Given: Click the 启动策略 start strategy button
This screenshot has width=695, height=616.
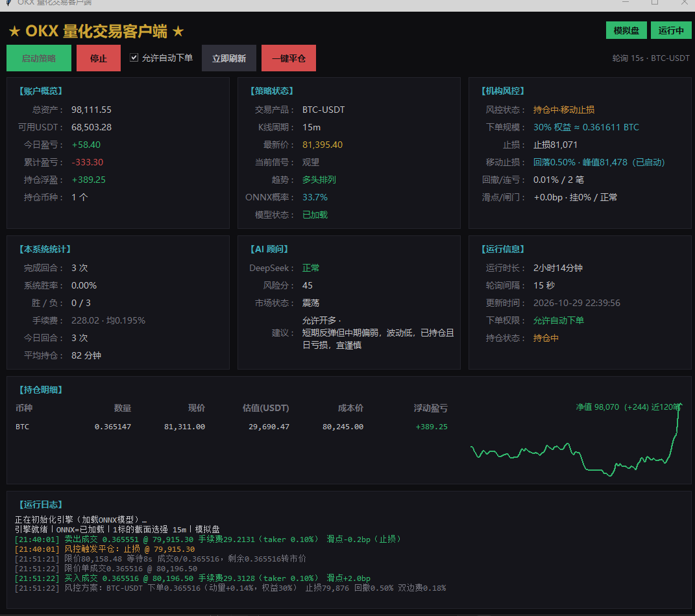Looking at the screenshot, I should [38, 58].
